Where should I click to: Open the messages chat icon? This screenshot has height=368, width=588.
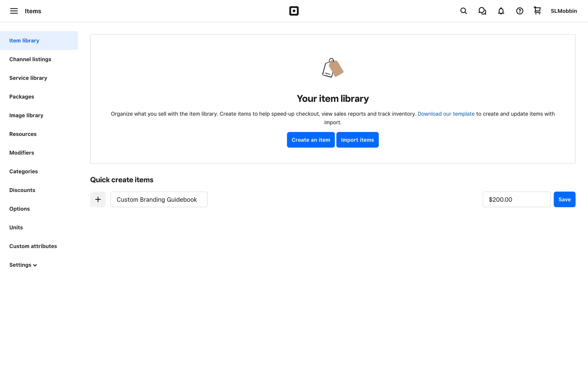point(482,11)
